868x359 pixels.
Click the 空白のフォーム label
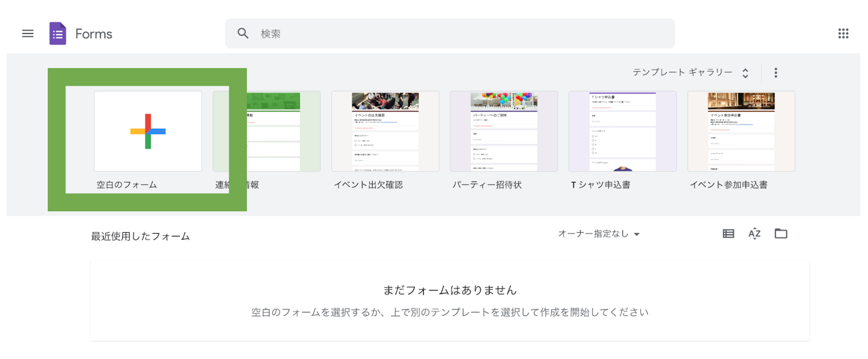click(x=127, y=185)
